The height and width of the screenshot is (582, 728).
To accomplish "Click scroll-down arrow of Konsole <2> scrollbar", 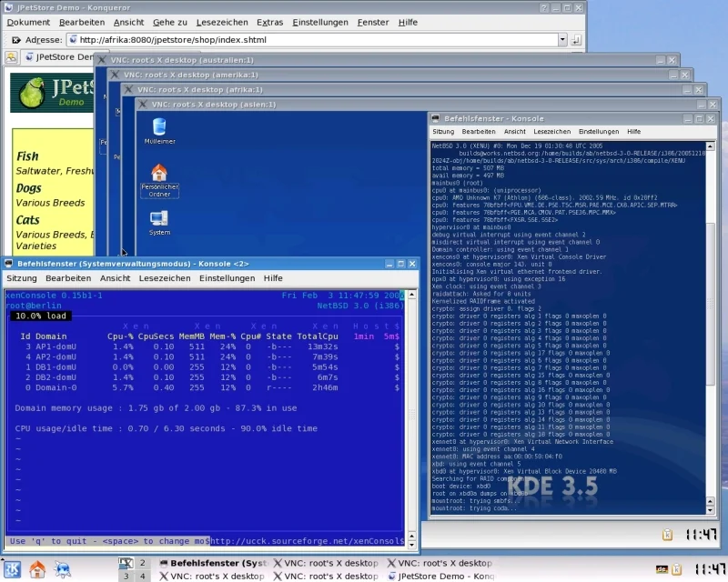I will pos(411,545).
